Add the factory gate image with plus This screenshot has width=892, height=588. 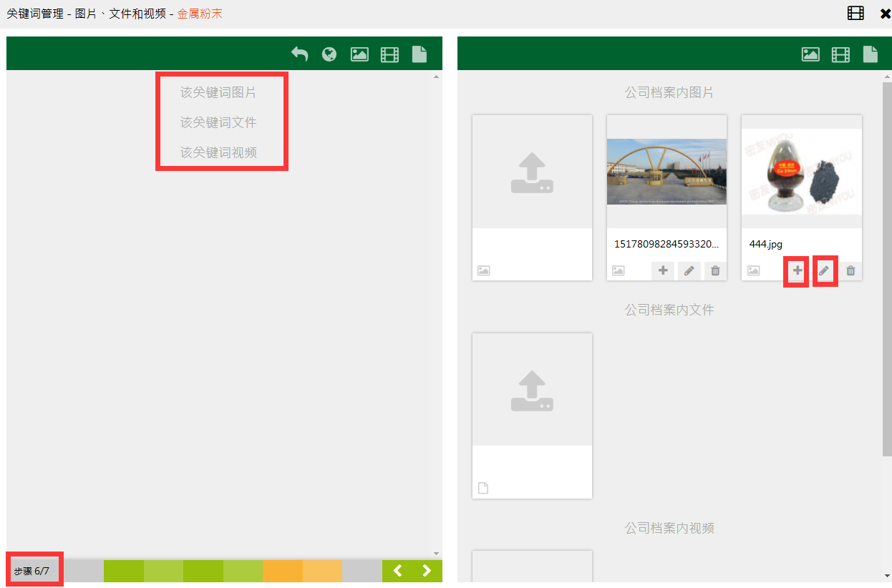tap(663, 271)
